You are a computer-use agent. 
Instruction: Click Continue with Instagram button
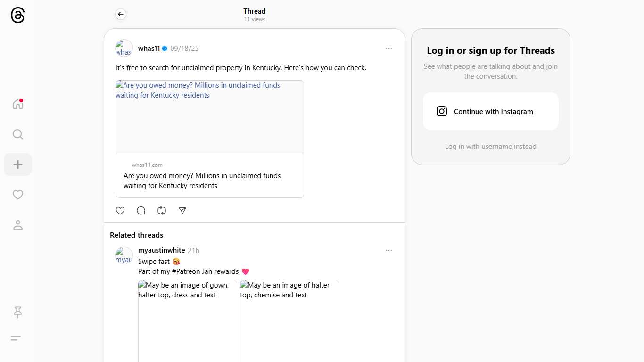491,111
